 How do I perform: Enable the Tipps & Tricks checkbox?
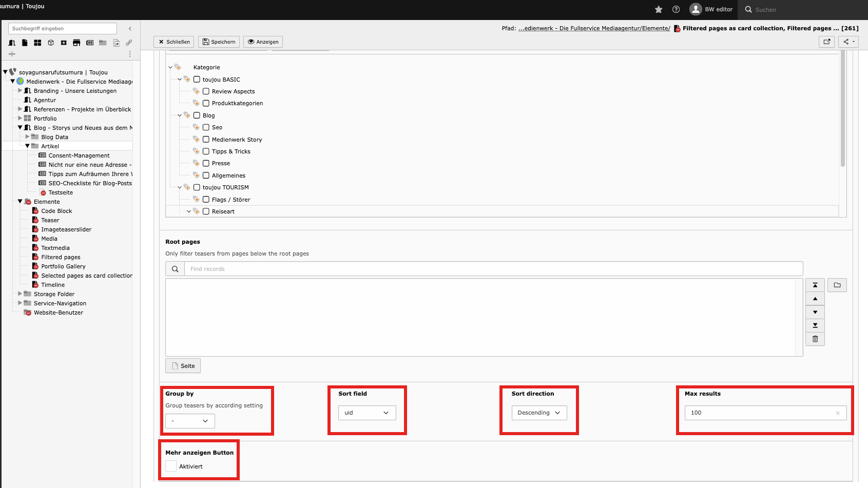(206, 151)
